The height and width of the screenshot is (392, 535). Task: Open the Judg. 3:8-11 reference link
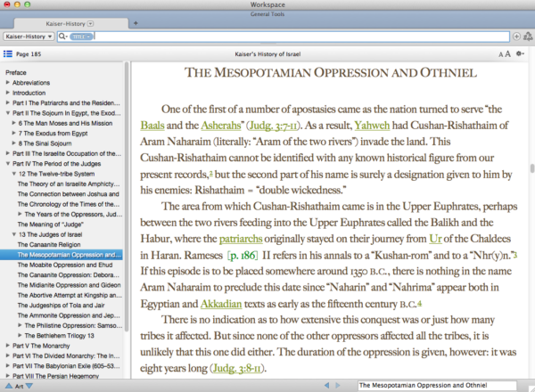tap(237, 369)
